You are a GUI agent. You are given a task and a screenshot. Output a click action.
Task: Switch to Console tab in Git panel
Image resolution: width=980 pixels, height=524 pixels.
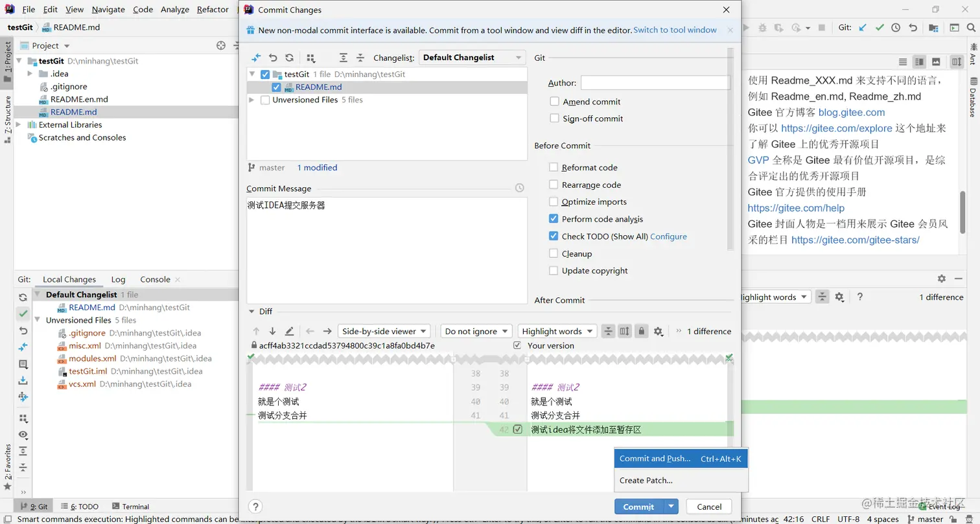tap(156, 279)
